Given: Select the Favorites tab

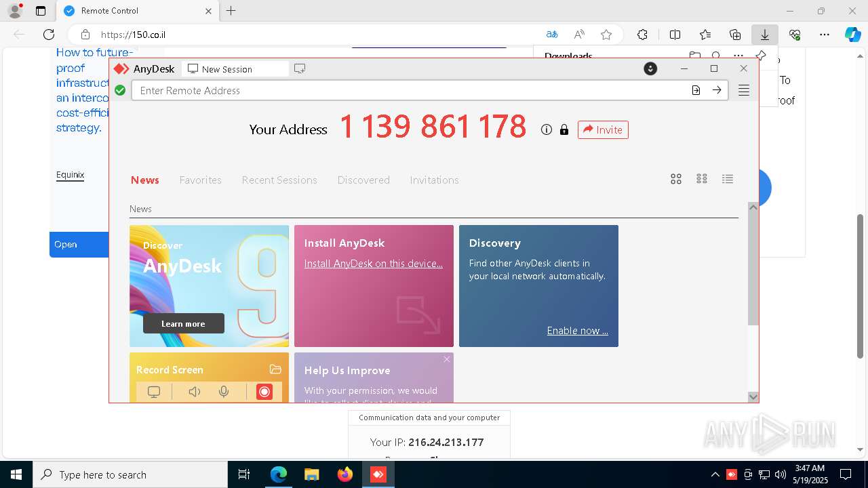Looking at the screenshot, I should (201, 180).
